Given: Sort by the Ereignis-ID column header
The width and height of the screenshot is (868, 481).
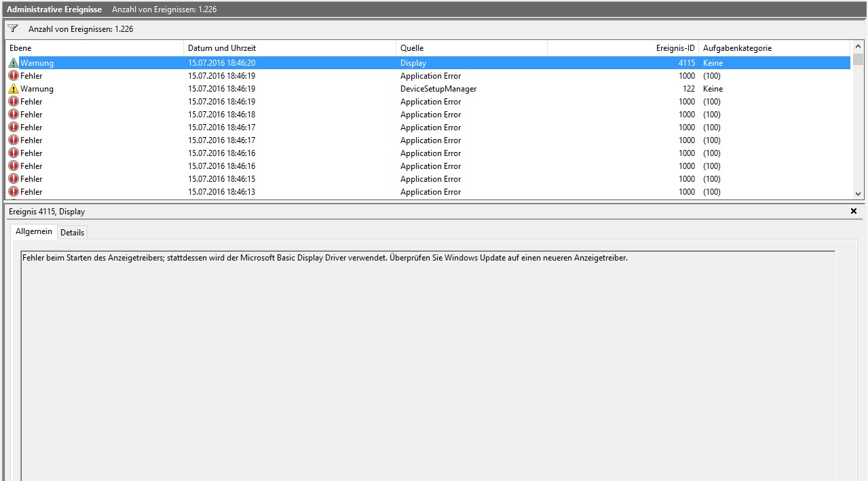Looking at the screenshot, I should tap(623, 48).
